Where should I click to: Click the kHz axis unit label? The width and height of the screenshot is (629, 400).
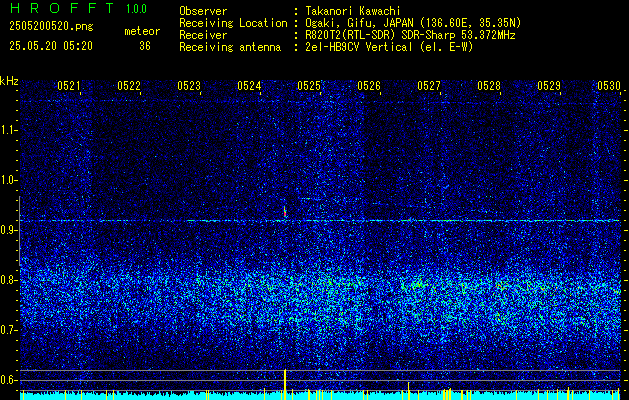pos(9,81)
